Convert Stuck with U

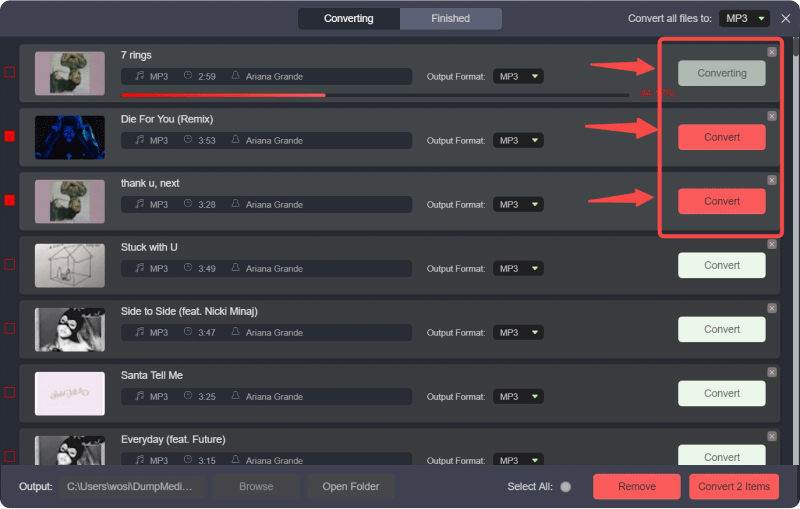(x=721, y=265)
